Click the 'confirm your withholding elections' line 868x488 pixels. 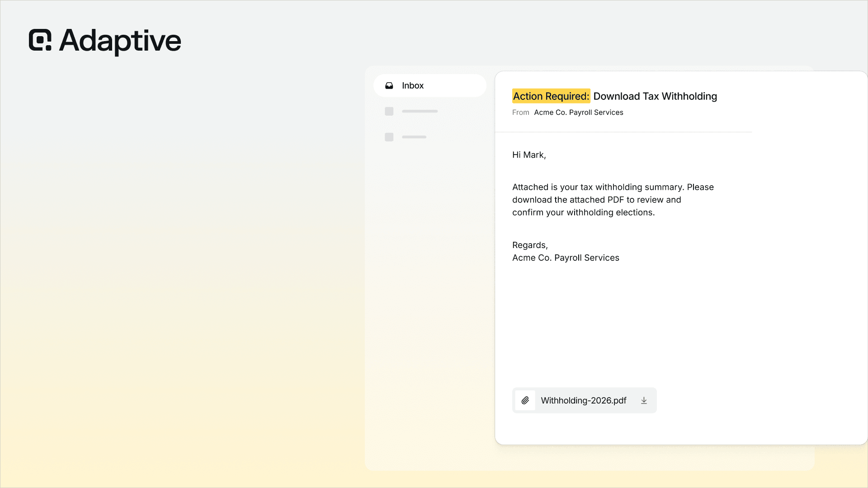583,212
